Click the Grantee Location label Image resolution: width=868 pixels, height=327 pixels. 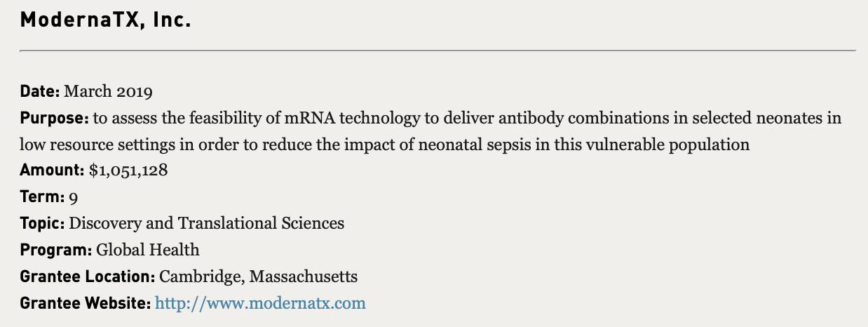coord(88,276)
